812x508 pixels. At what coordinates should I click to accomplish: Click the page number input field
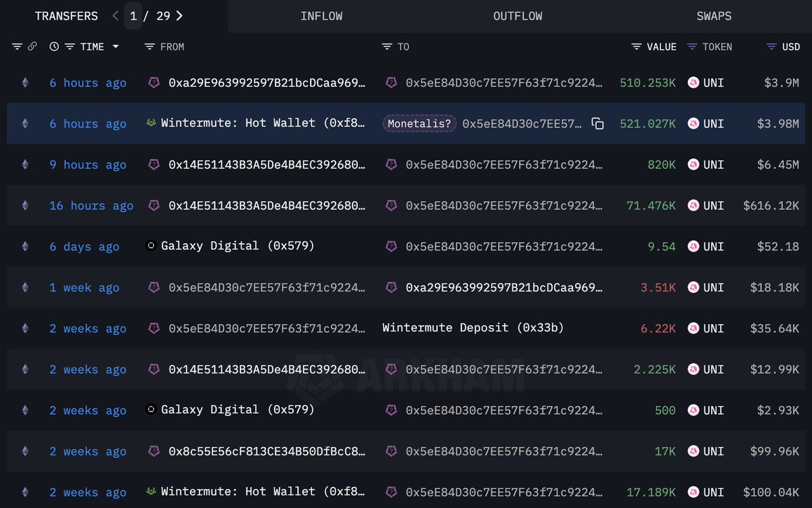pos(133,16)
